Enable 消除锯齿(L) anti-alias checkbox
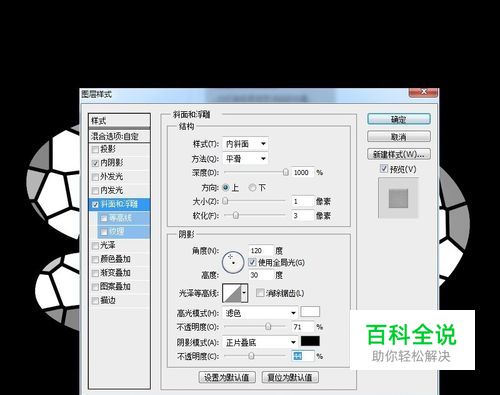This screenshot has width=500, height=395. 260,293
